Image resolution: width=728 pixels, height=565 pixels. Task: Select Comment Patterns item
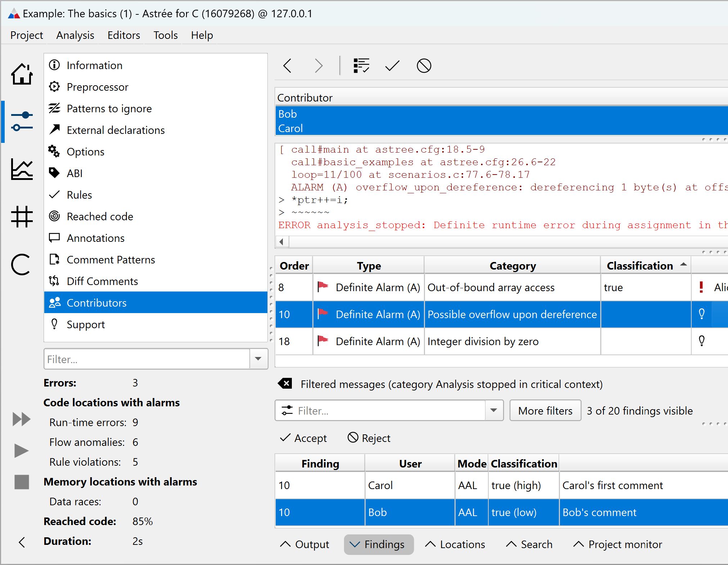pyautogui.click(x=155, y=259)
